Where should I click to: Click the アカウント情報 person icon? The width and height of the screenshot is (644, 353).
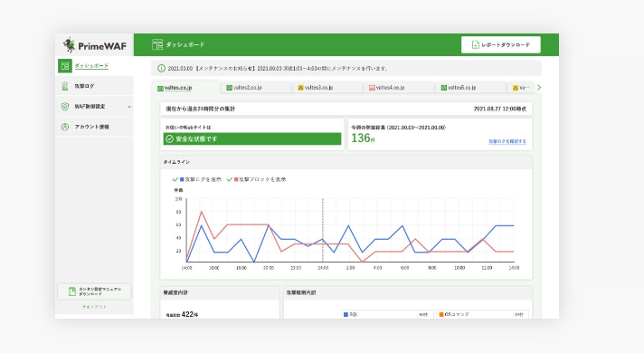tap(65, 127)
